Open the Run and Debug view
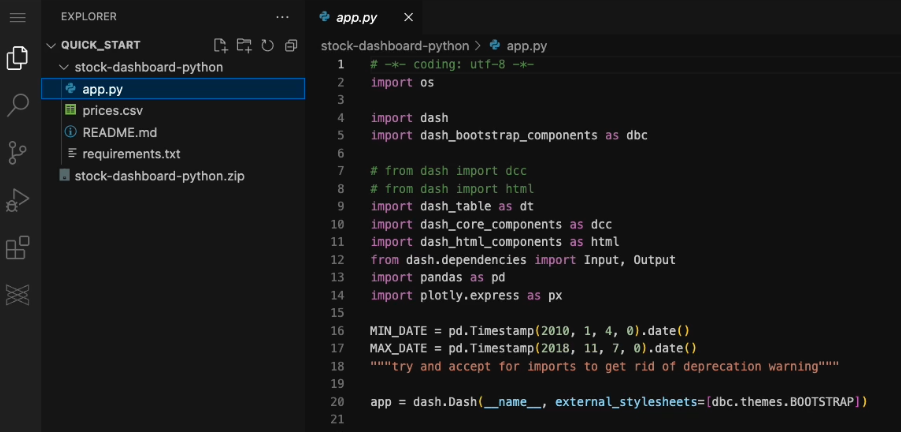The height and width of the screenshot is (432, 901). click(17, 200)
